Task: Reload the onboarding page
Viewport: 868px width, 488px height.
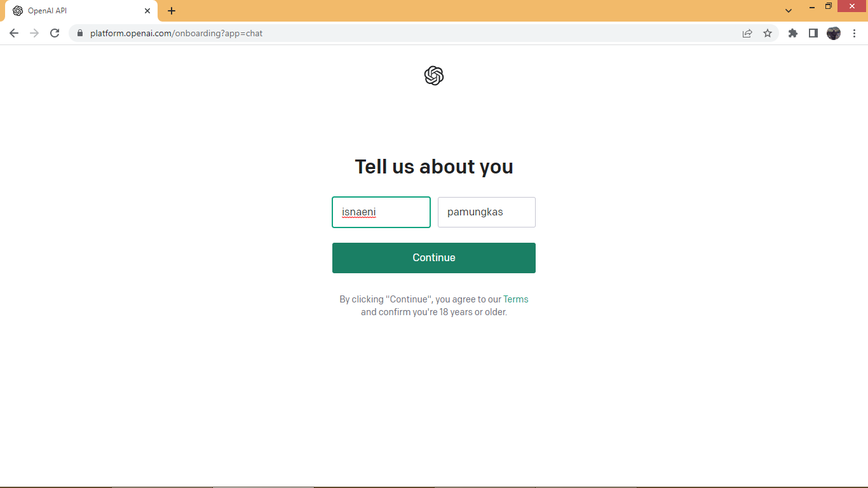Action: point(55,33)
